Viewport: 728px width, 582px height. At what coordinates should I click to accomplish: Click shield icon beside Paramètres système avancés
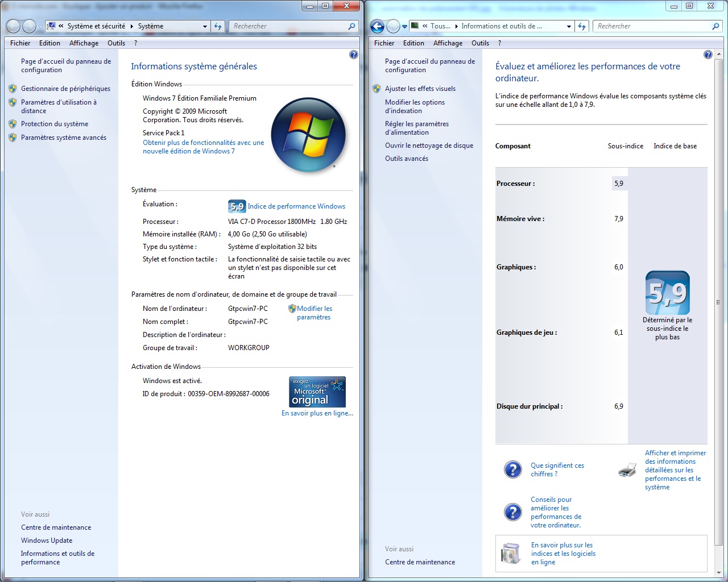(x=13, y=138)
